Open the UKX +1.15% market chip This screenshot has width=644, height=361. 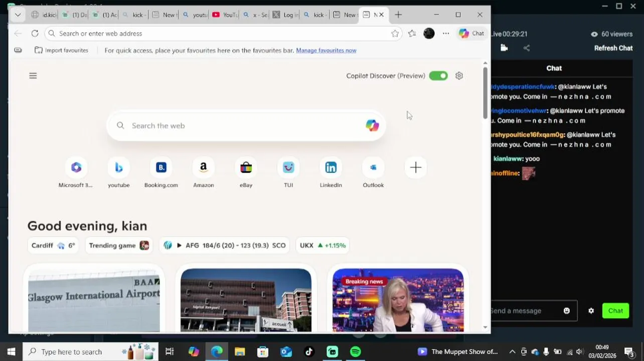pyautogui.click(x=323, y=246)
